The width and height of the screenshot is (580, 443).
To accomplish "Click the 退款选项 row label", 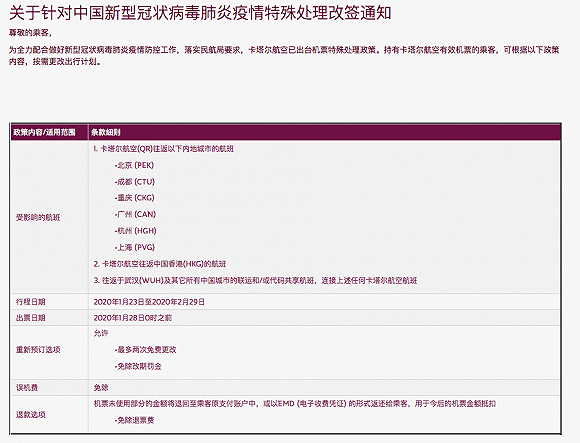I will (x=30, y=415).
